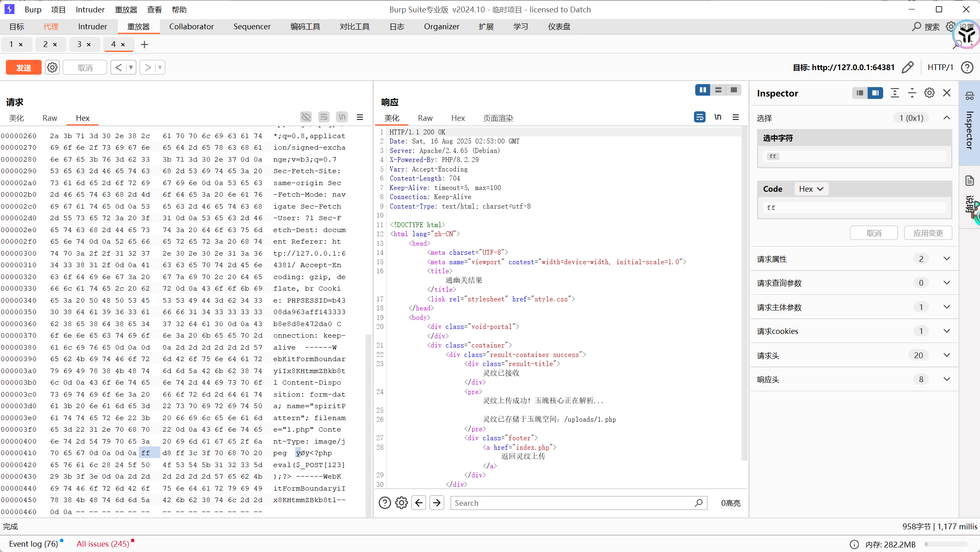Click the Burp logo icon in the title bar

pos(9,9)
